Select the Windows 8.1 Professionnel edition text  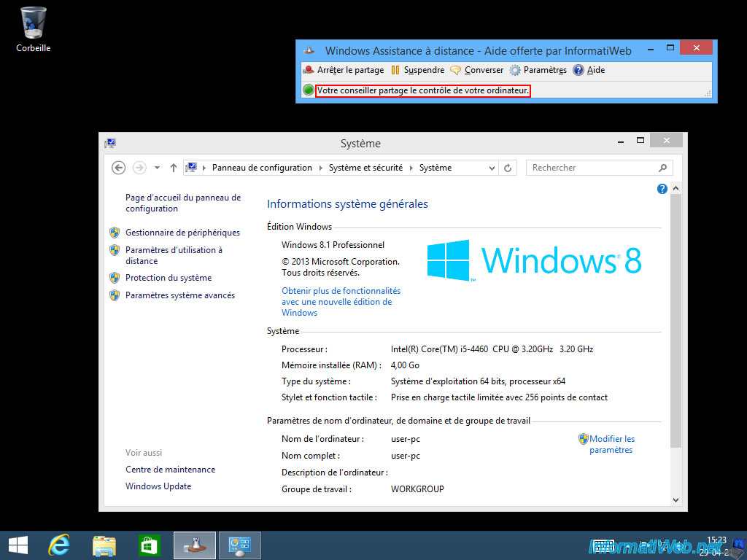pyautogui.click(x=333, y=245)
